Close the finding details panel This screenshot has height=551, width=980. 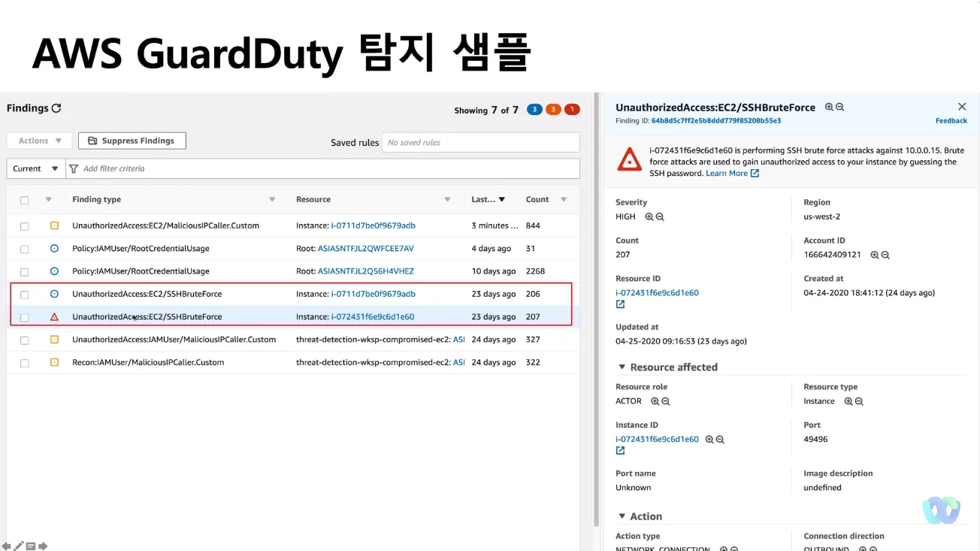coord(962,107)
